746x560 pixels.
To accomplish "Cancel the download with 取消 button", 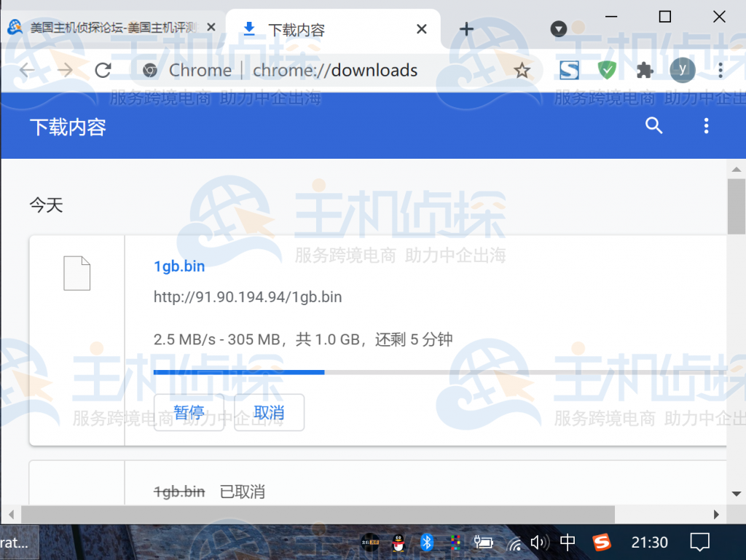I will pyautogui.click(x=269, y=412).
